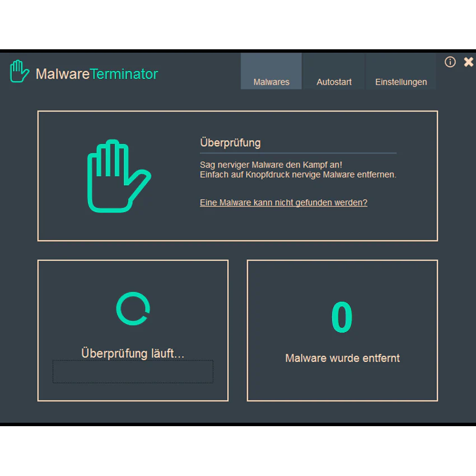Close the MalwareTerminator window
Image resolution: width=476 pixels, height=476 pixels.
click(x=468, y=62)
